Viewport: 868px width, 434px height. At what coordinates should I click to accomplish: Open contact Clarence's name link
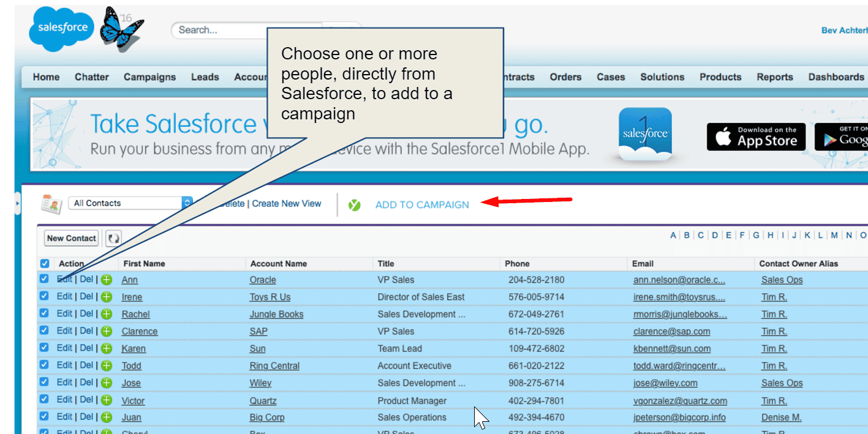pyautogui.click(x=140, y=331)
